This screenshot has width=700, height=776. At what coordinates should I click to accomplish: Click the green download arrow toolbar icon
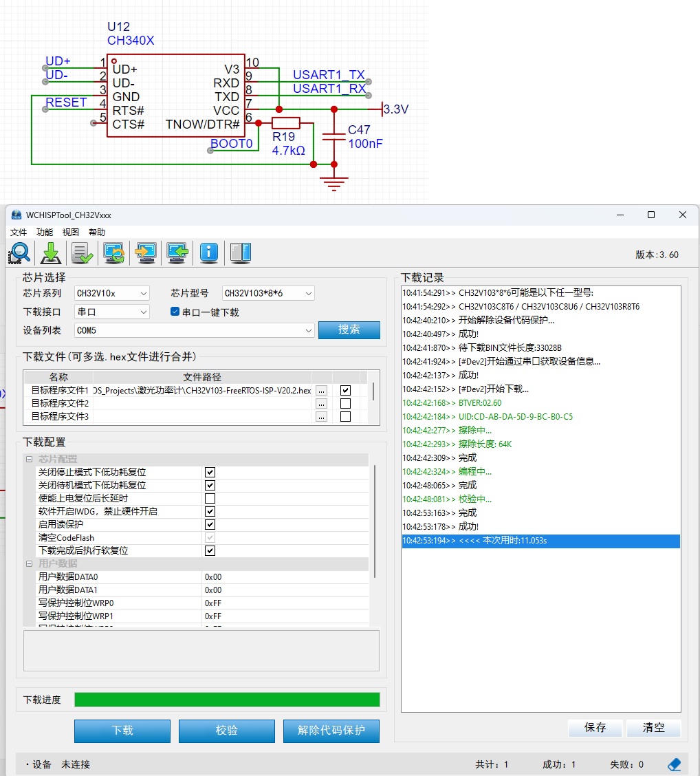[52, 253]
